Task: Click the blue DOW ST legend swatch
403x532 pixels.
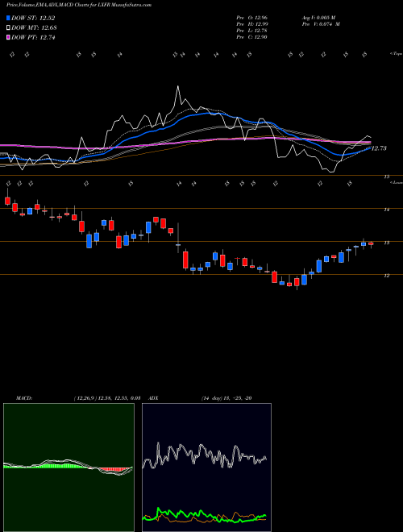Action: point(8,18)
